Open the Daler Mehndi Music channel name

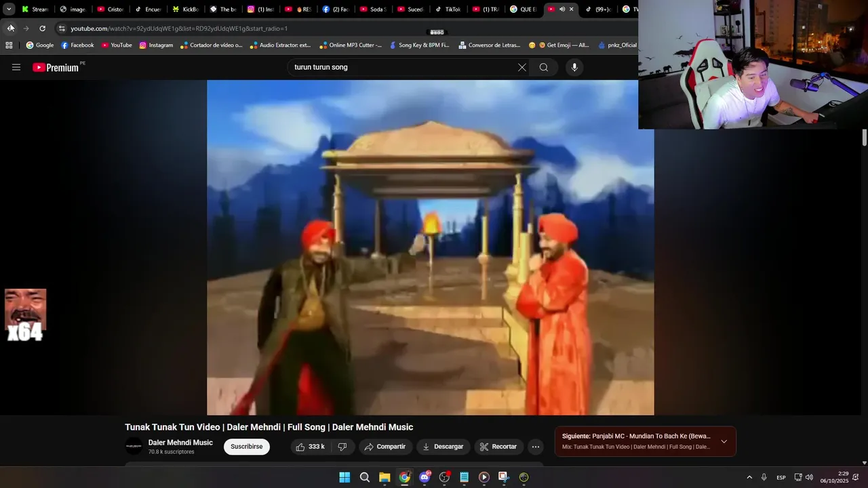click(180, 443)
